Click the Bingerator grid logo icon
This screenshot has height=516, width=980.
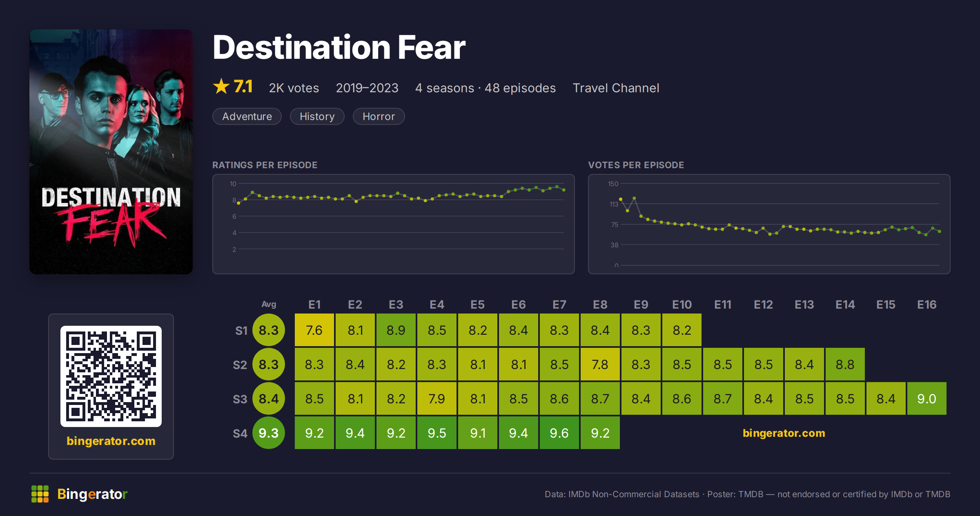point(40,494)
